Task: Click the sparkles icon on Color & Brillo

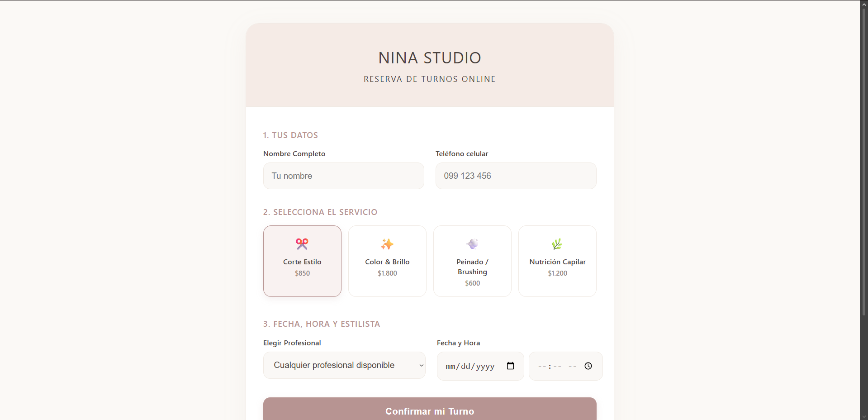Action: click(387, 244)
